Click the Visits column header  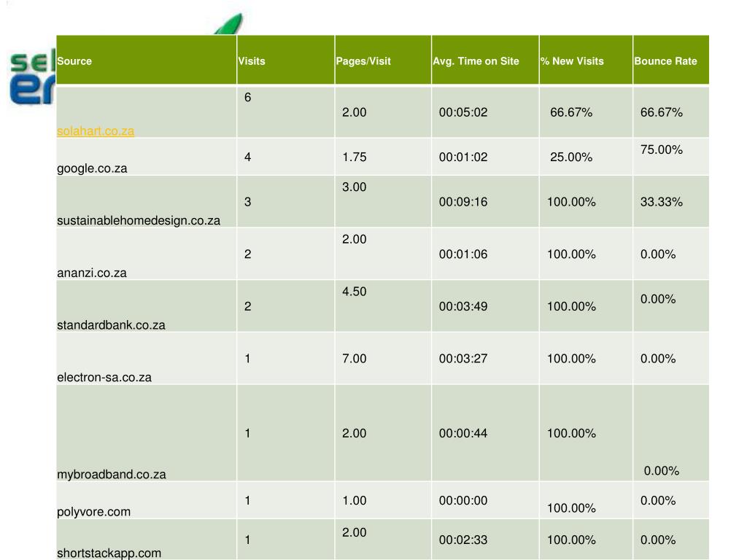pyautogui.click(x=286, y=60)
